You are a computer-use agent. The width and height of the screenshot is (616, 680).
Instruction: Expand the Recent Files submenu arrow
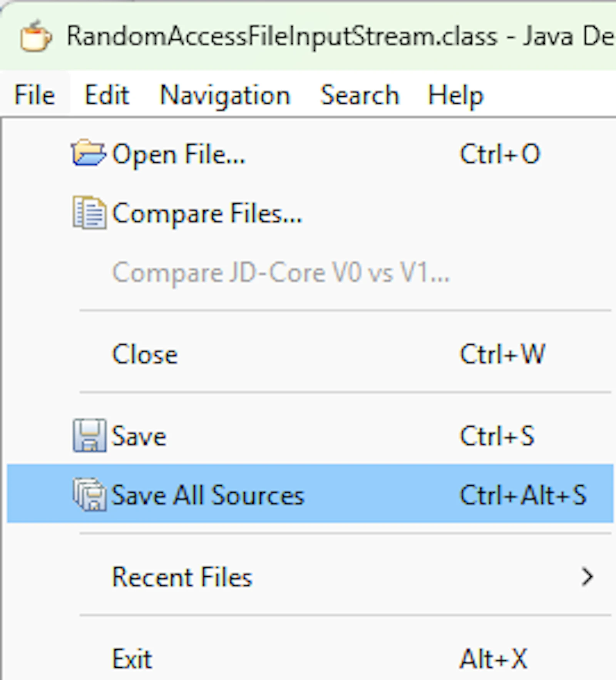pos(587,577)
